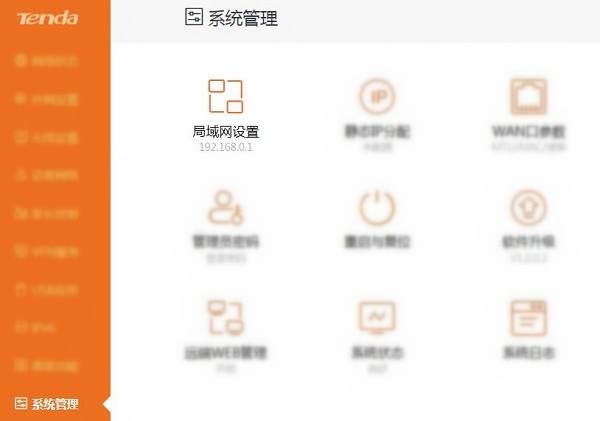
Task: Open the 软件升级 upgrade icon
Action: [529, 207]
